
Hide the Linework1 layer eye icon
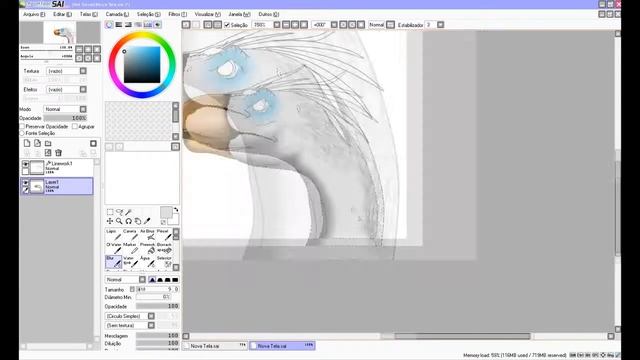click(x=25, y=164)
